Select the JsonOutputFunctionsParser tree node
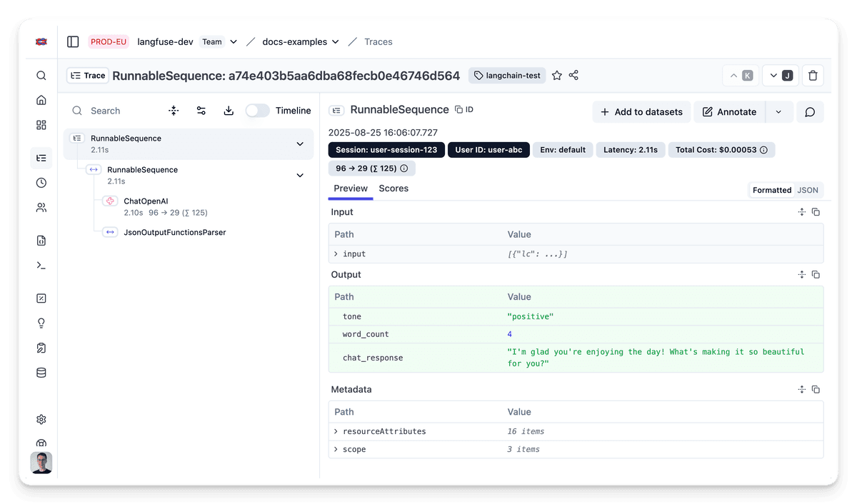 pyautogui.click(x=175, y=232)
